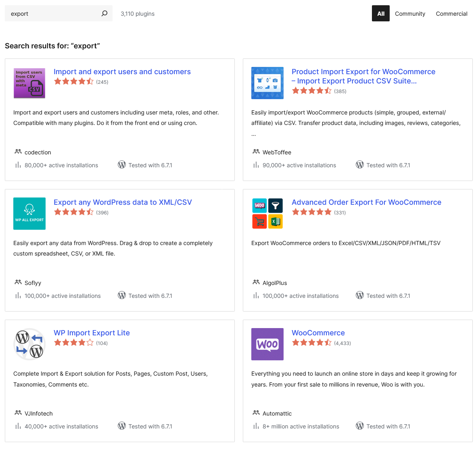Click the WooCommerce purple Woo icon

tap(267, 344)
